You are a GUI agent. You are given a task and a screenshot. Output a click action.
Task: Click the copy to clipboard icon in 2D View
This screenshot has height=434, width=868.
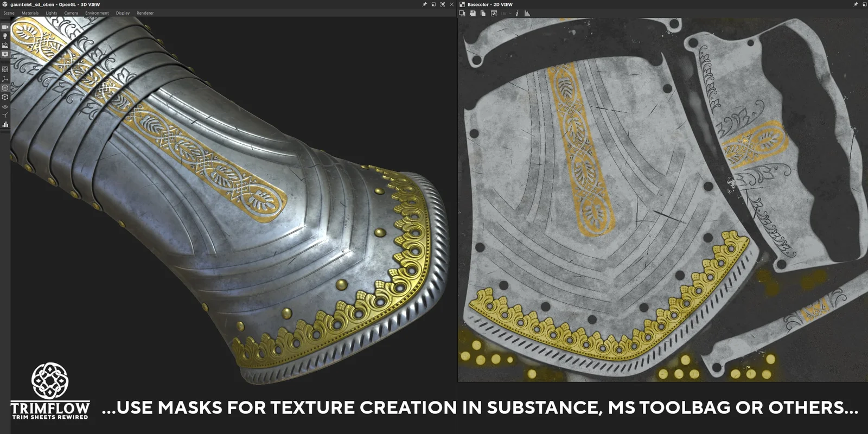click(483, 14)
